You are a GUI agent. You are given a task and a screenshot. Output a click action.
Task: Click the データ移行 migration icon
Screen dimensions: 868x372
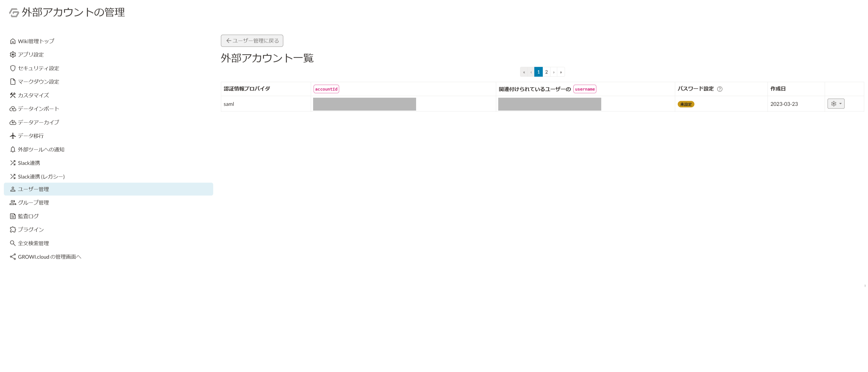[13, 136]
